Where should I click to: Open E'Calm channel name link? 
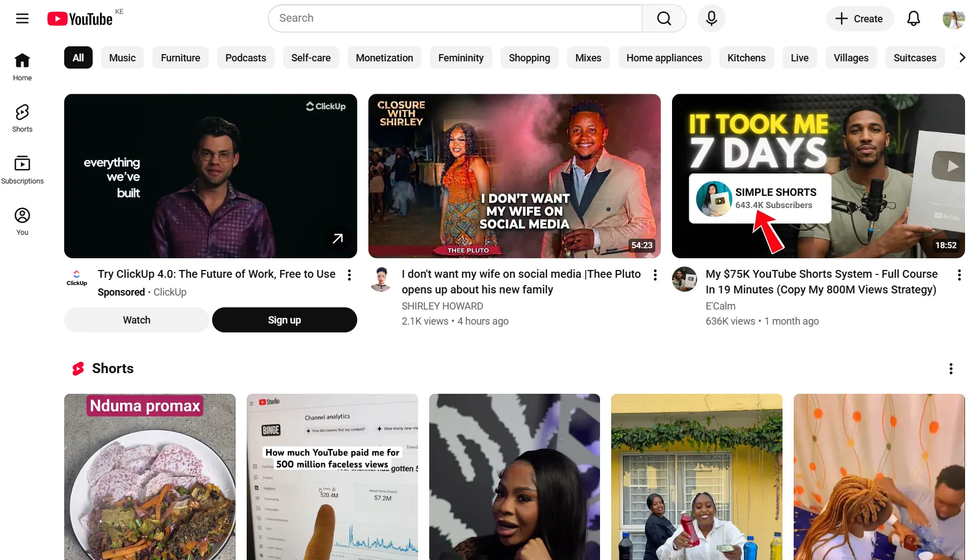(x=721, y=306)
